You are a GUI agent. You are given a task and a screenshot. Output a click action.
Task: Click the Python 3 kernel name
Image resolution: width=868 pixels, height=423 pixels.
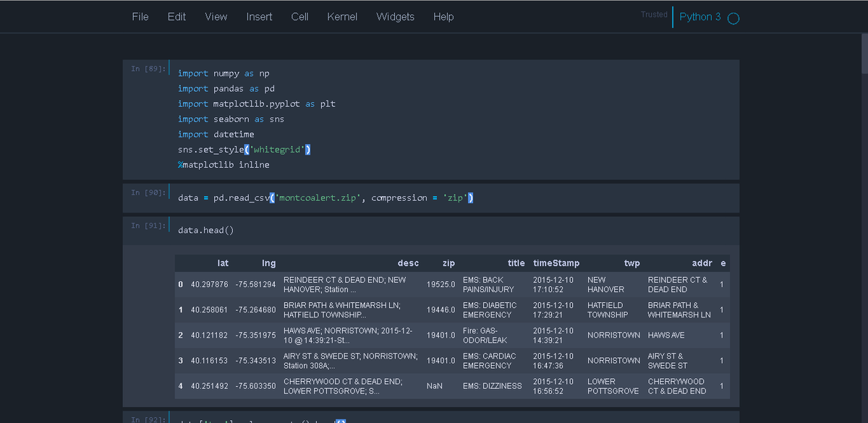(700, 17)
